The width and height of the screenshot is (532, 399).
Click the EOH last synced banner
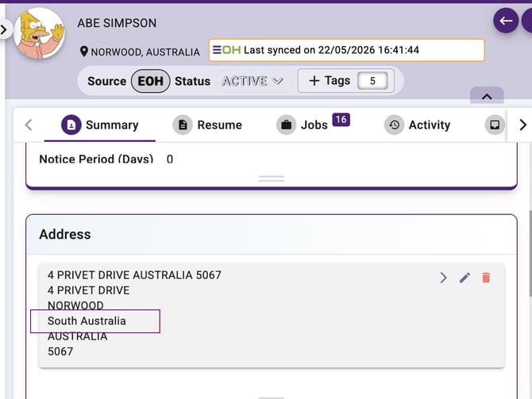tap(346, 50)
